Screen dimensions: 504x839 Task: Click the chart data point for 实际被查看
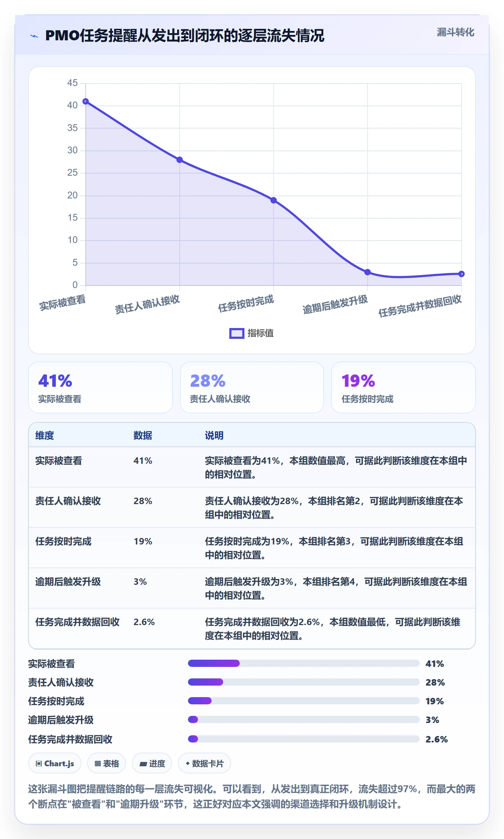(x=86, y=102)
